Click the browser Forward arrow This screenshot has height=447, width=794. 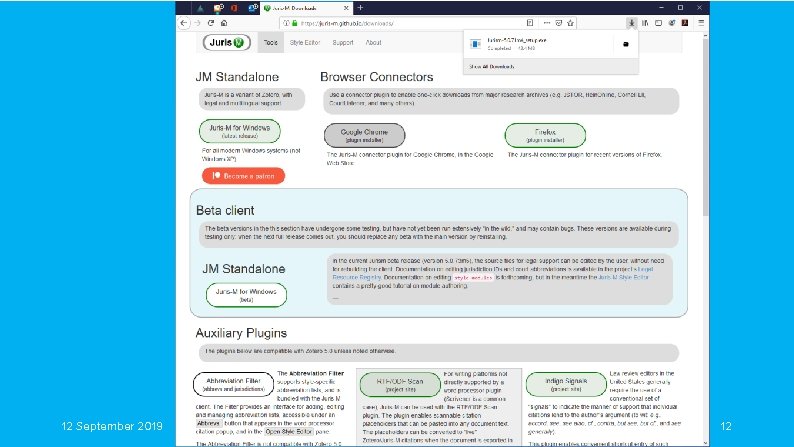point(197,23)
